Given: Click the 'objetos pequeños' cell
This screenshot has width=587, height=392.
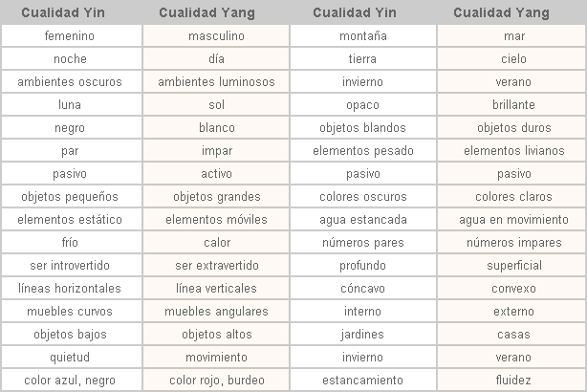Looking at the screenshot, I should [70, 197].
